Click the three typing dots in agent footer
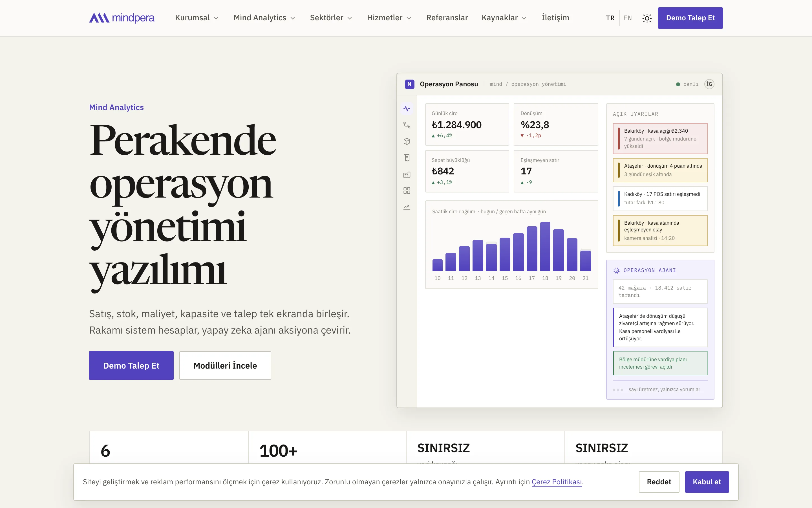Viewport: 812px width, 508px height. click(618, 390)
